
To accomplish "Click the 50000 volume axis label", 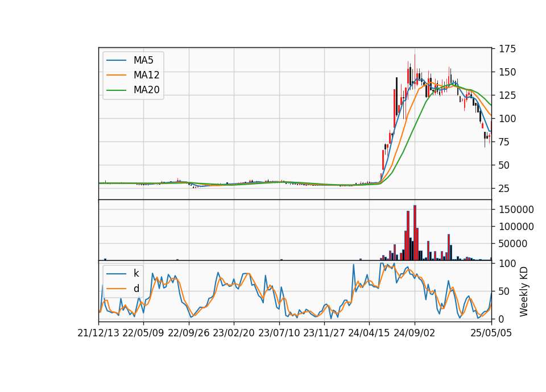I will point(513,244).
